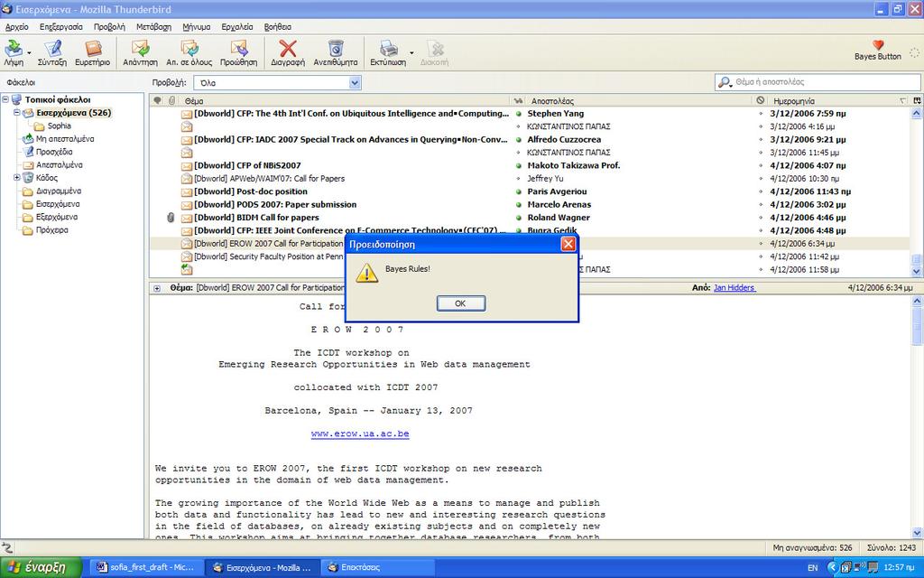Click the Σύνταξη compose icon
Image resolution: width=924 pixels, height=578 pixels.
pos(52,48)
